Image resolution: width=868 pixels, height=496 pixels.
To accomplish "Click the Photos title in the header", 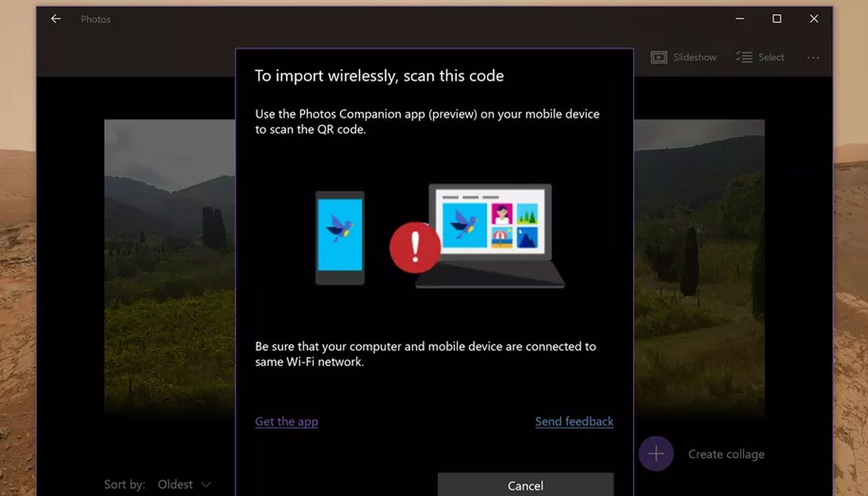I will tap(95, 19).
